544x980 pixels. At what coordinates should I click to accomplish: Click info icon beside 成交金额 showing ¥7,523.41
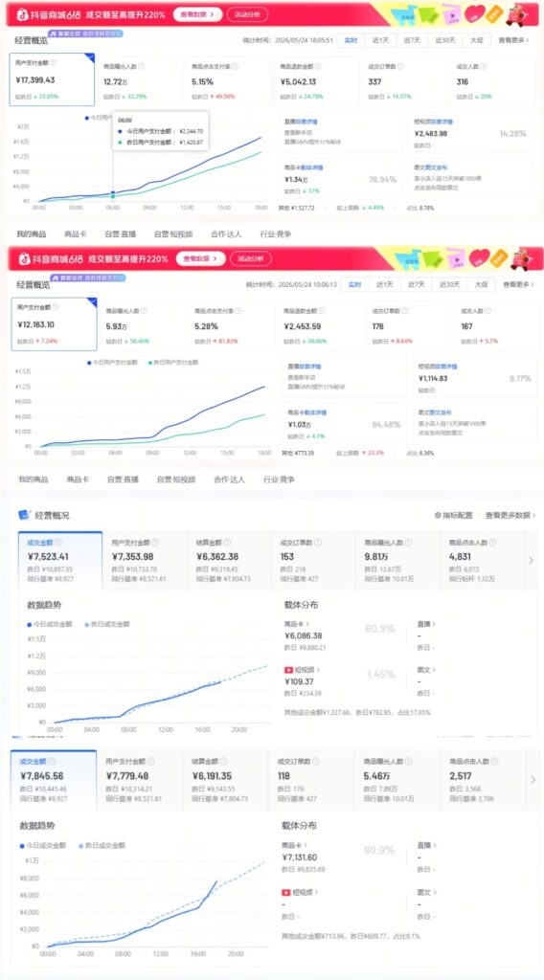58,543
